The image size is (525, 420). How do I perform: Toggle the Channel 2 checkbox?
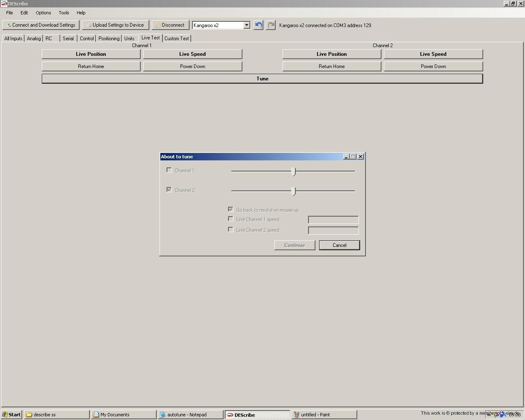(169, 190)
